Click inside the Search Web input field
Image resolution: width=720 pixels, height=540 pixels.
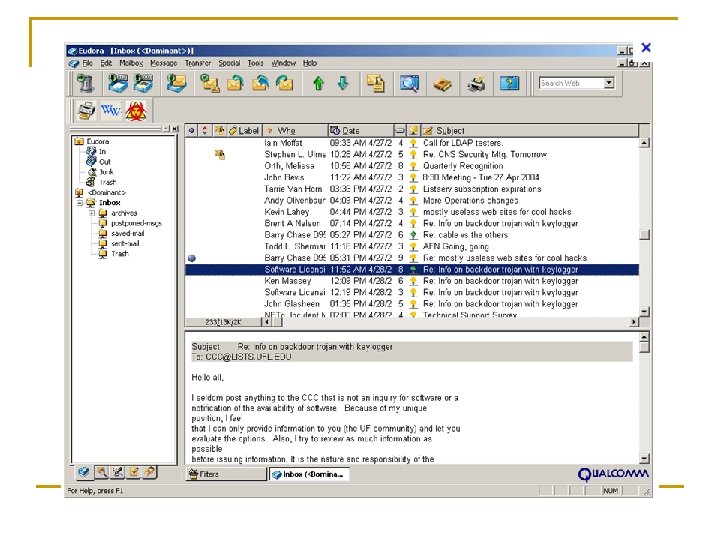571,83
